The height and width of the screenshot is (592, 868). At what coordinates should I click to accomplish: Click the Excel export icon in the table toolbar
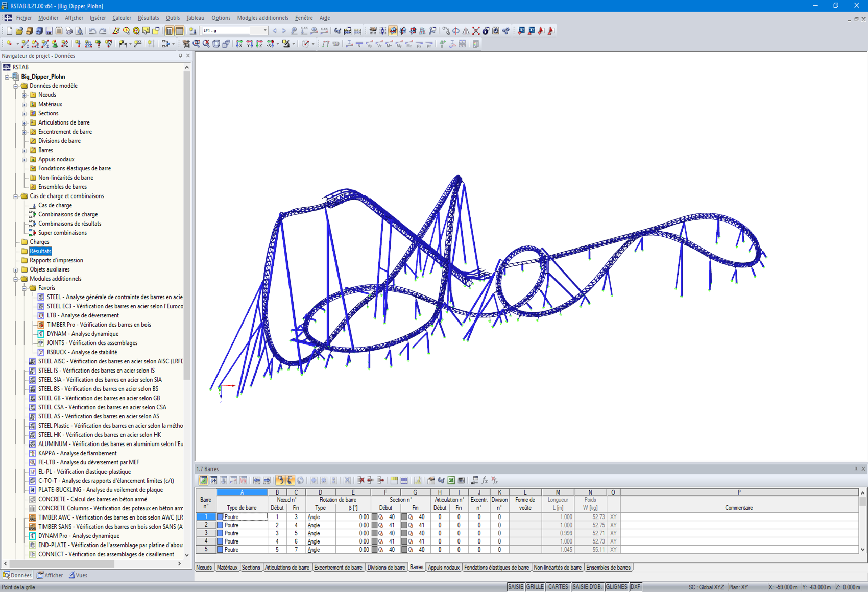tap(451, 480)
